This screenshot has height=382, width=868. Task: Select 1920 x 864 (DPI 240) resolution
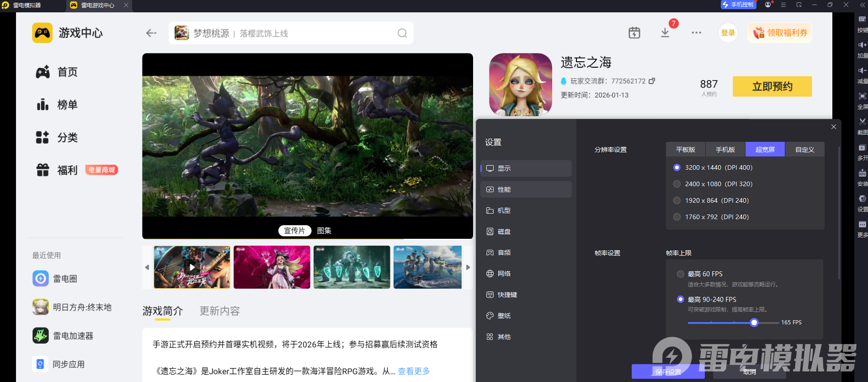[x=677, y=200]
